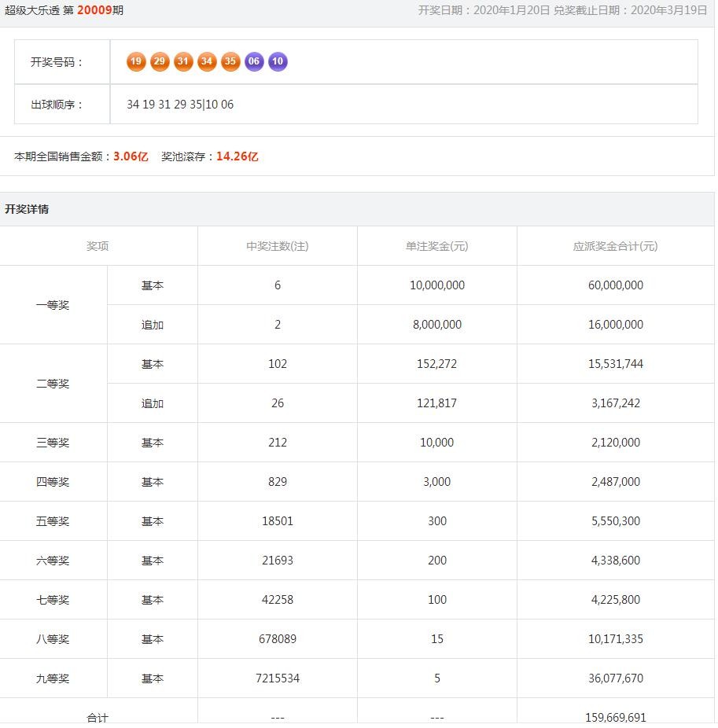Viewport: 718px width, 728px height.
Task: Select the purple ball numbered 10
Action: point(278,62)
